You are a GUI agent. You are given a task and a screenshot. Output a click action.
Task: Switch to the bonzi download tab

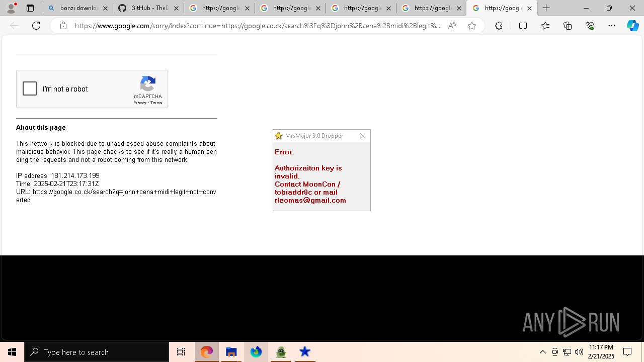point(77,8)
